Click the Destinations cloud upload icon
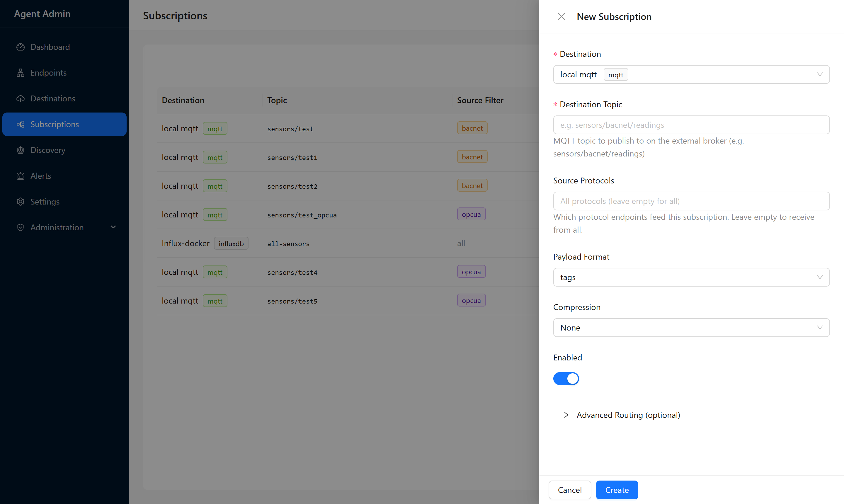This screenshot has height=504, width=844. (x=21, y=98)
